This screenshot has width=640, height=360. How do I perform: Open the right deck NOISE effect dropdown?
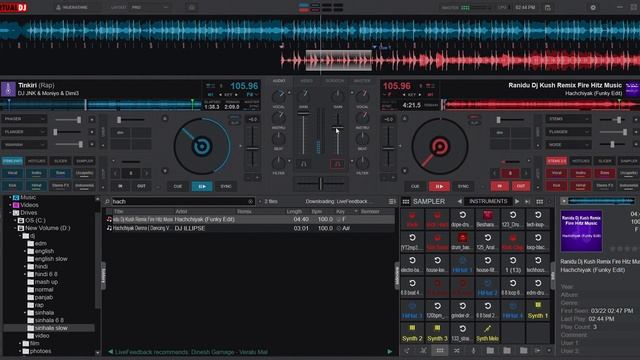tap(568, 144)
